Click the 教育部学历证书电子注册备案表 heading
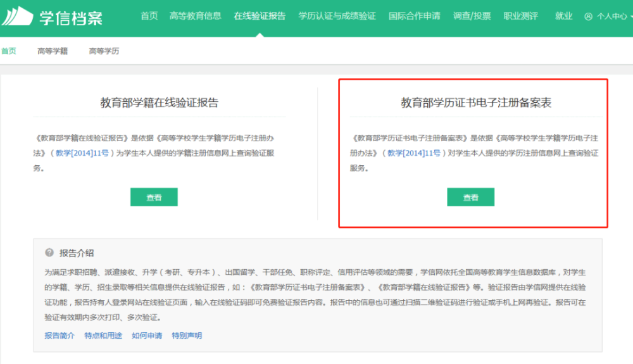 point(476,103)
